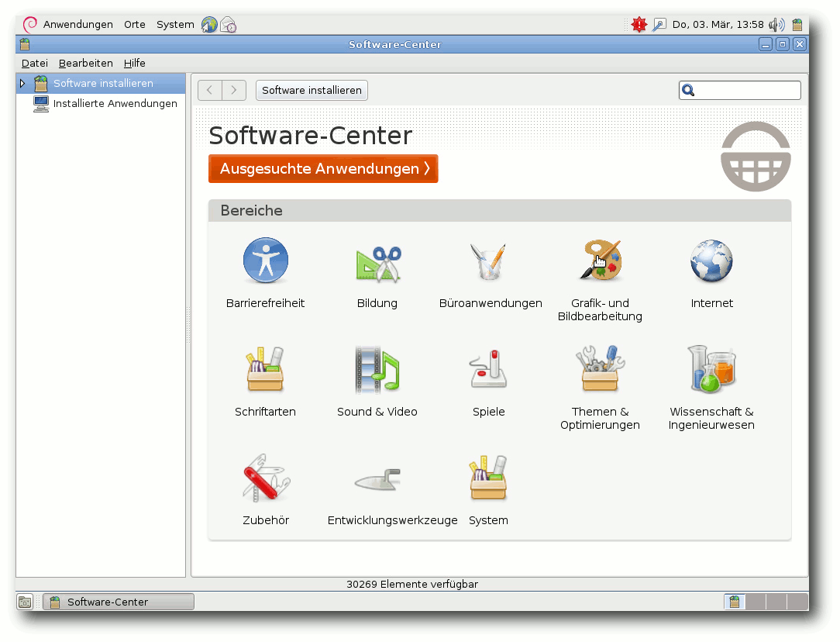Screen dimensions: 840x642
Task: Open the Datei menu
Action: [x=35, y=64]
